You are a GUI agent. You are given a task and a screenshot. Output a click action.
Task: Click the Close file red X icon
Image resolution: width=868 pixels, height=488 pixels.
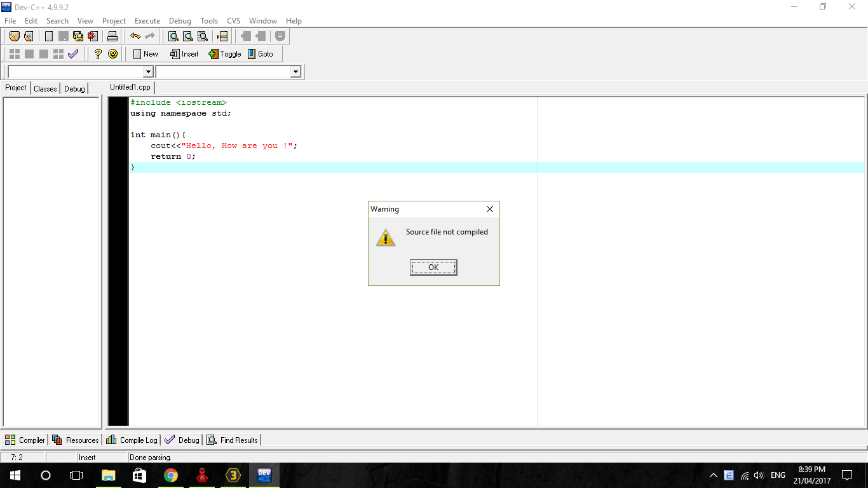click(x=93, y=36)
